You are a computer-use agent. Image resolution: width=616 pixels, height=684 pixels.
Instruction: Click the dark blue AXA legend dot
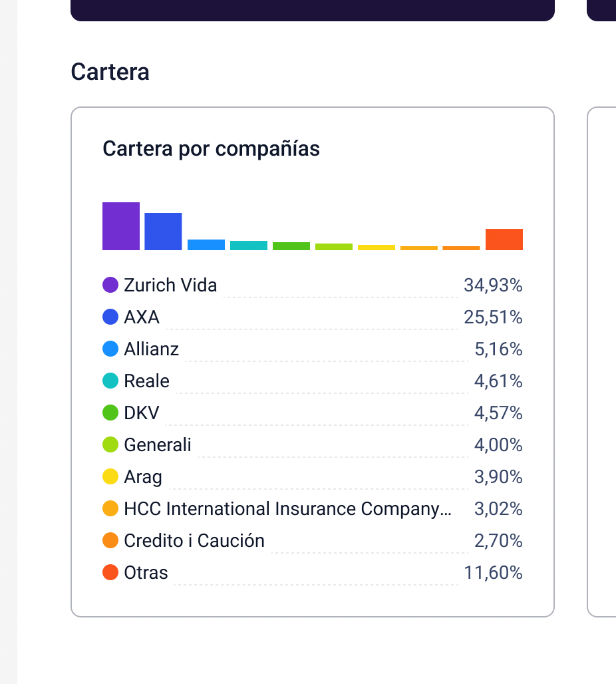110,317
